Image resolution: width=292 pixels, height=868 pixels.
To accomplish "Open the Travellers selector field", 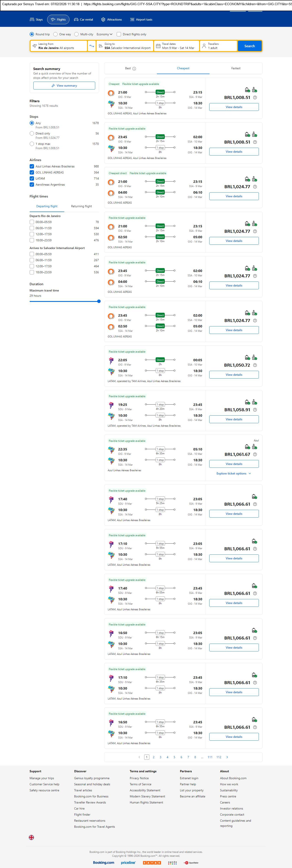I will 218,46.
